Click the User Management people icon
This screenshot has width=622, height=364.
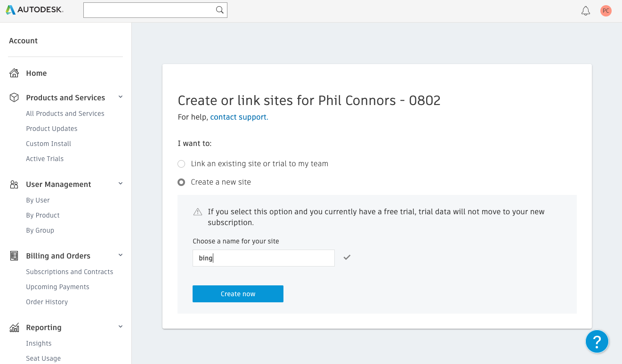click(14, 183)
